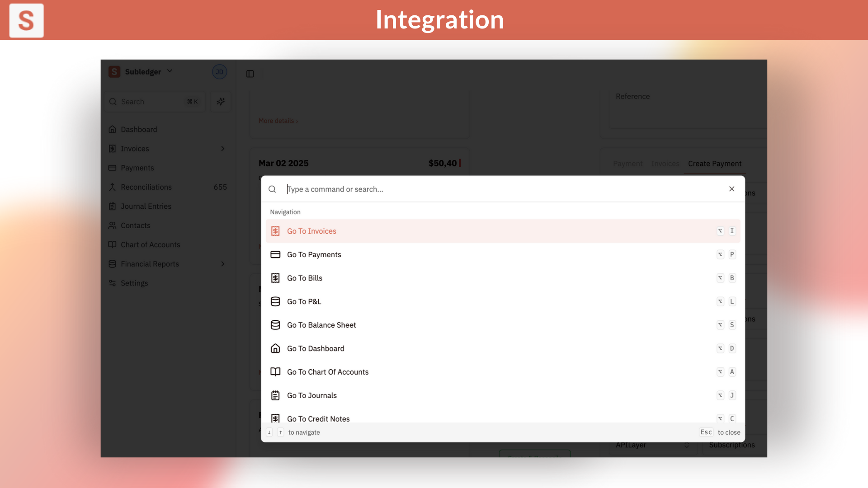Switch to the Create Payment tab
The image size is (868, 488).
pos(714,164)
